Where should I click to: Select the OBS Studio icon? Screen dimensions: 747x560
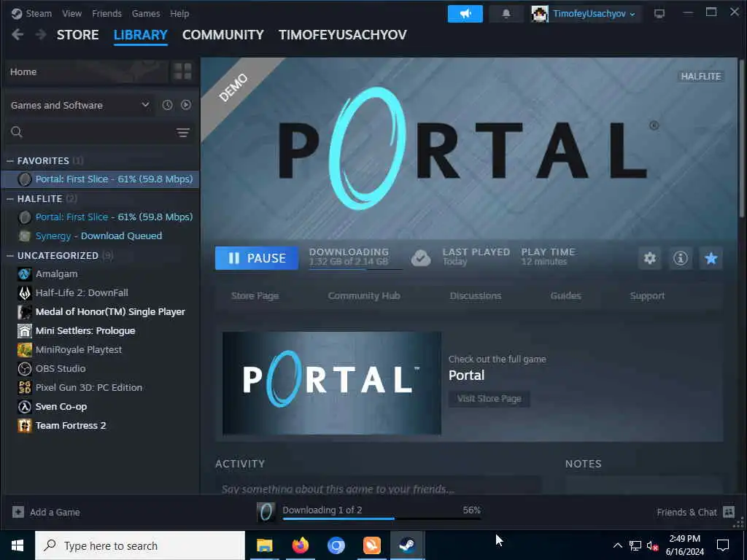[x=25, y=368]
